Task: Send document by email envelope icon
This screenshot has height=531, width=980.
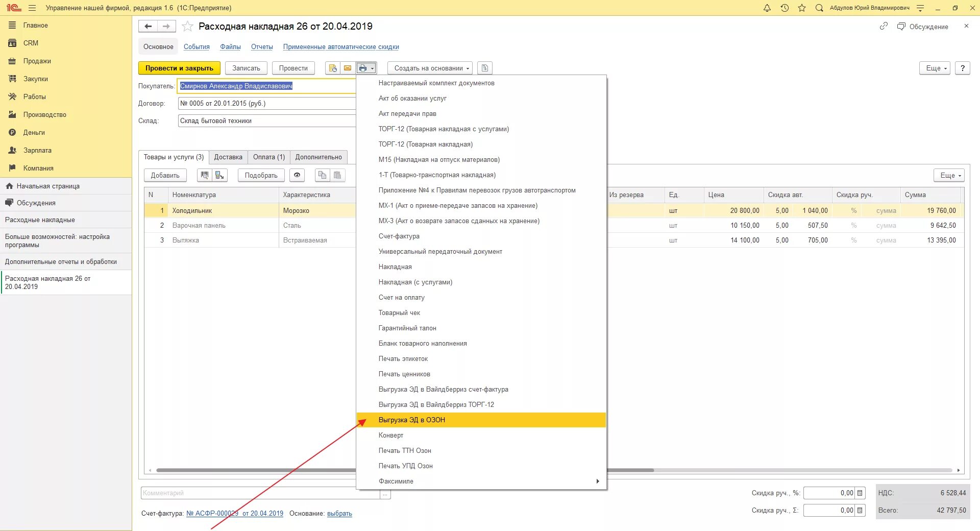Action: (x=348, y=68)
